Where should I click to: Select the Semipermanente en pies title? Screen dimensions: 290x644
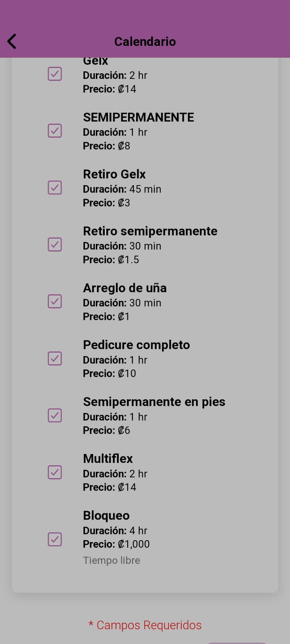154,402
